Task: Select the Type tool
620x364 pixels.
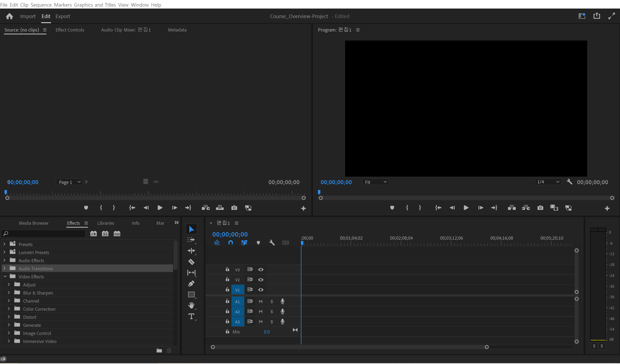Action: 191,316
